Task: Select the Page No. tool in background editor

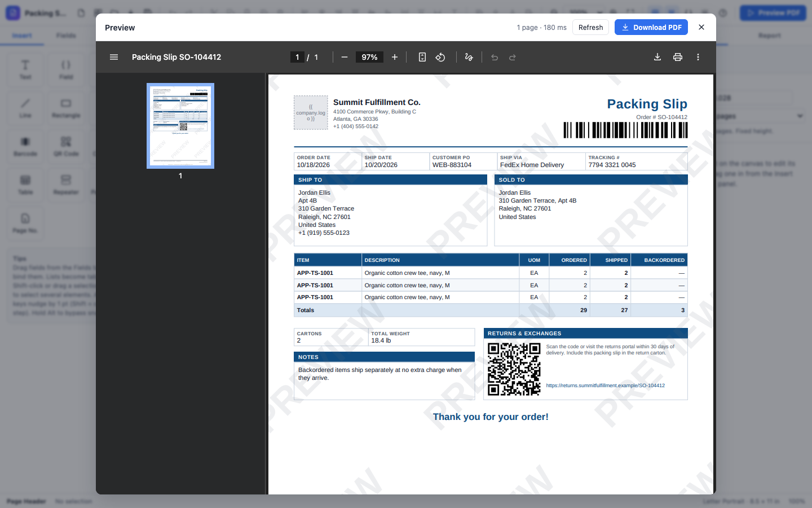Action: tap(25, 222)
